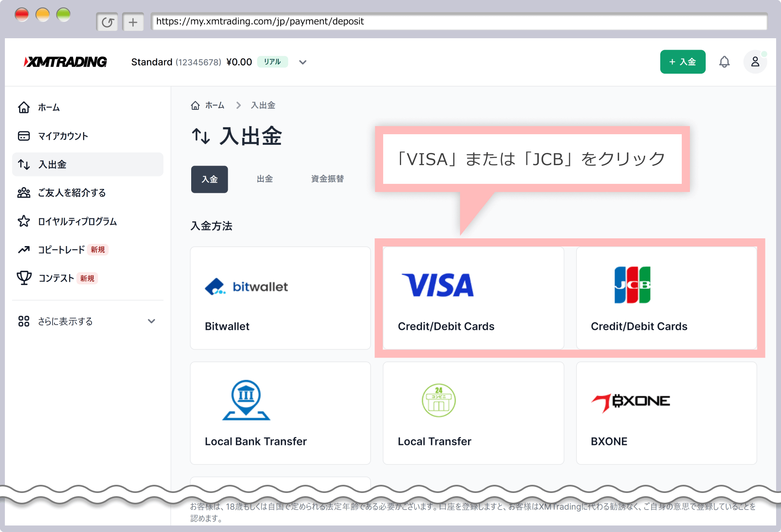Click the trophy icon for コンテスト

(x=24, y=278)
